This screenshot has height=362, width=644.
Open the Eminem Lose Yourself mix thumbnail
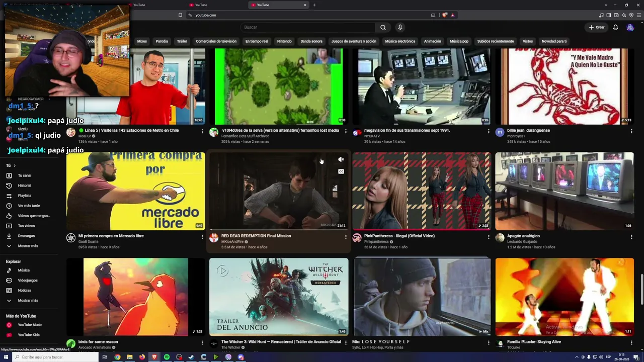pyautogui.click(x=422, y=297)
